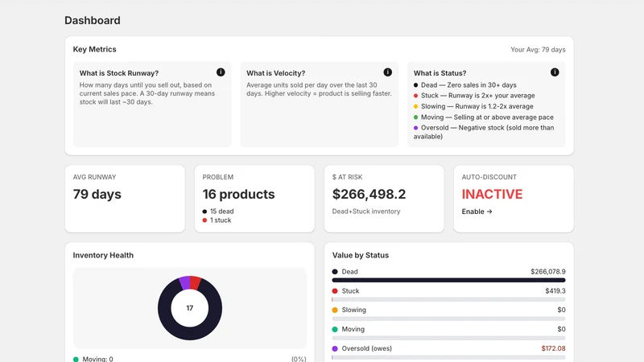Click the Moving value progress bar

(448, 338)
